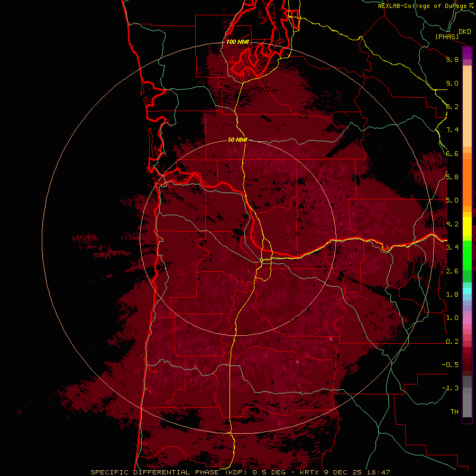Click the 1.8 scale value
This screenshot has height=476, width=476.
[x=452, y=295]
